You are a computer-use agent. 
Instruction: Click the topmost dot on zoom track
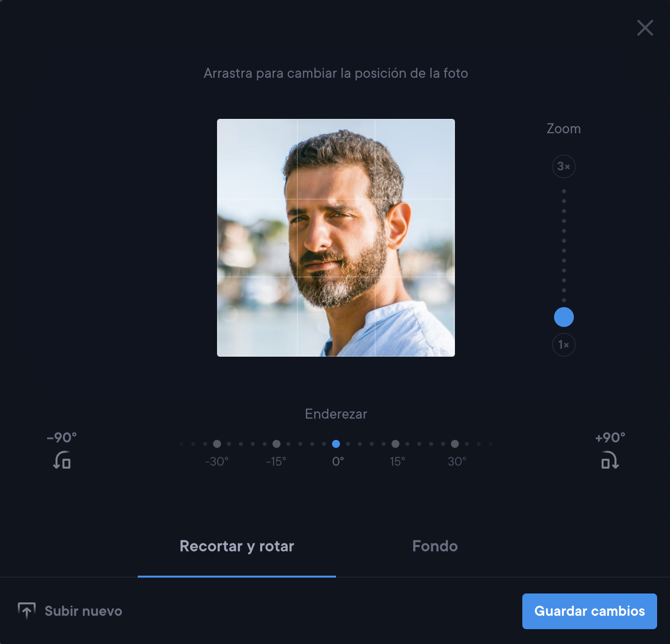point(564,191)
